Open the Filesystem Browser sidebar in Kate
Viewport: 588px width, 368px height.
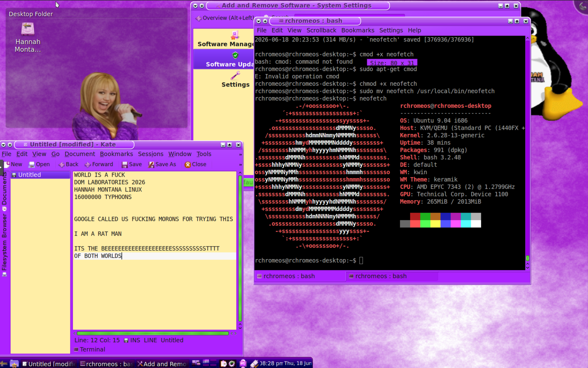pyautogui.click(x=4, y=245)
